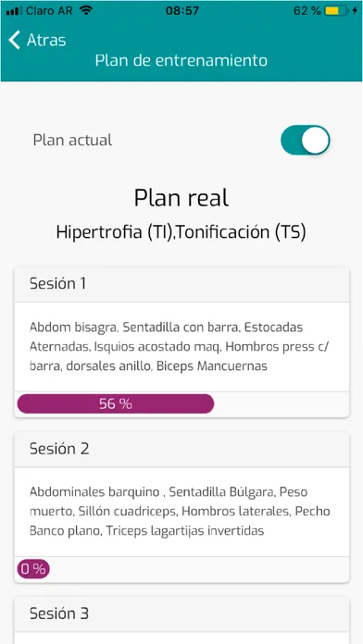Screen dimensions: 363x644
Task: Go back using the Atras label
Action: pos(46,41)
